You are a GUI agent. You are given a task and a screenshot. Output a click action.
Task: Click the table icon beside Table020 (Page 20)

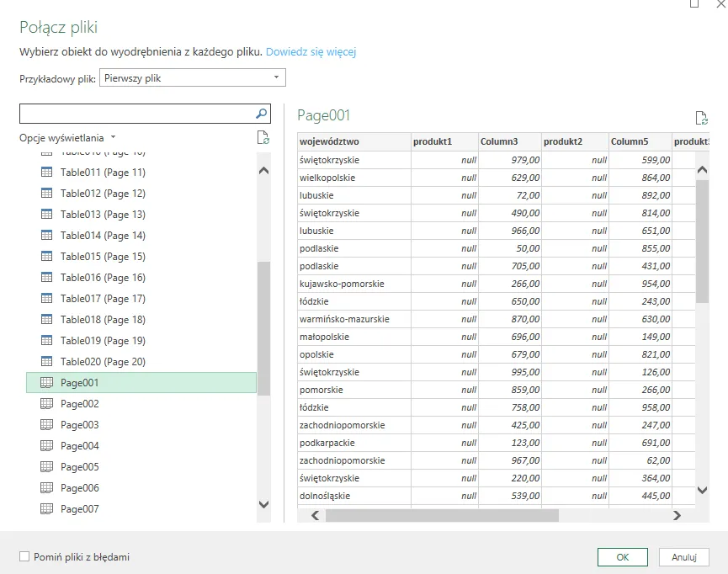pyautogui.click(x=47, y=362)
